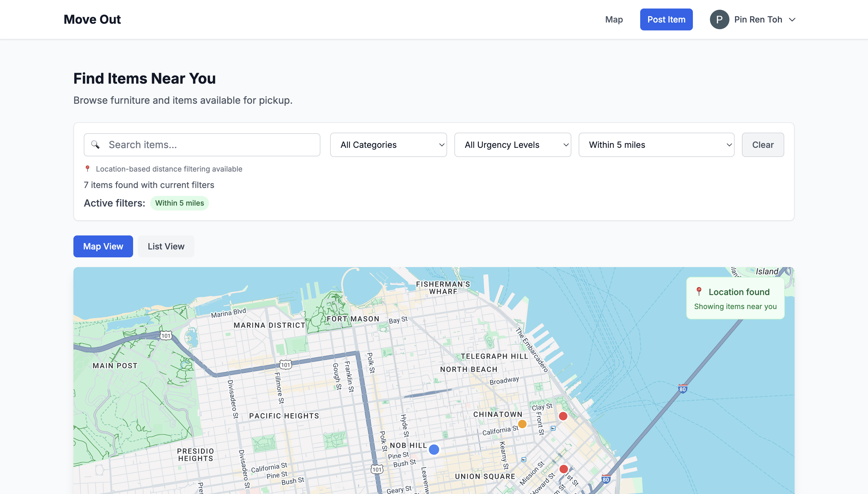Open the All Urgency Levels dropdown
Screen dimensions: 868x494
(x=513, y=145)
